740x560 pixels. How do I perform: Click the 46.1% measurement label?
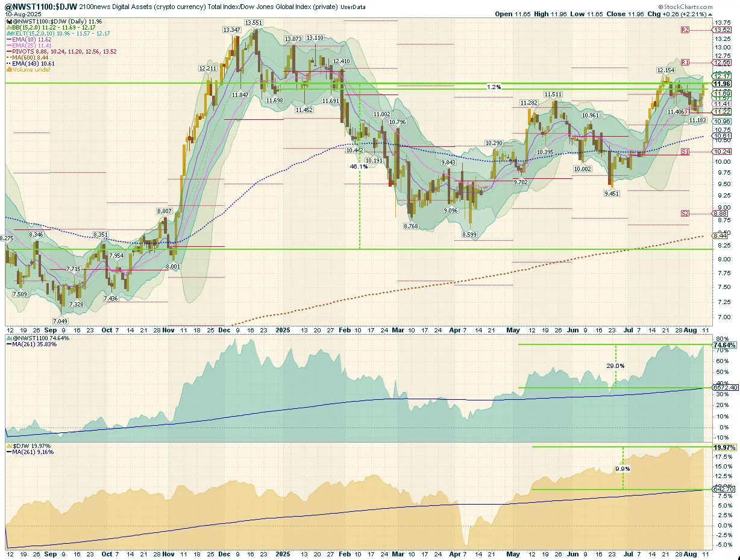click(x=359, y=166)
